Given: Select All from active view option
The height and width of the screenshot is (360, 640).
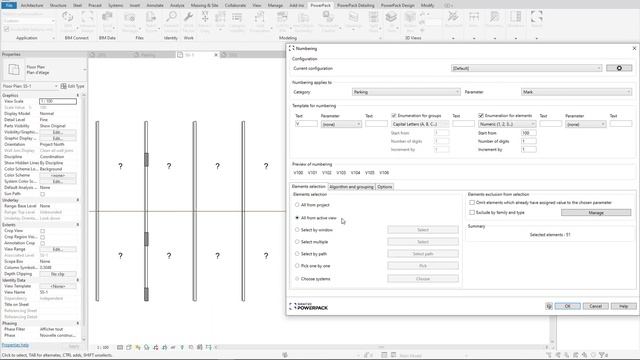Looking at the screenshot, I should click(x=297, y=218).
